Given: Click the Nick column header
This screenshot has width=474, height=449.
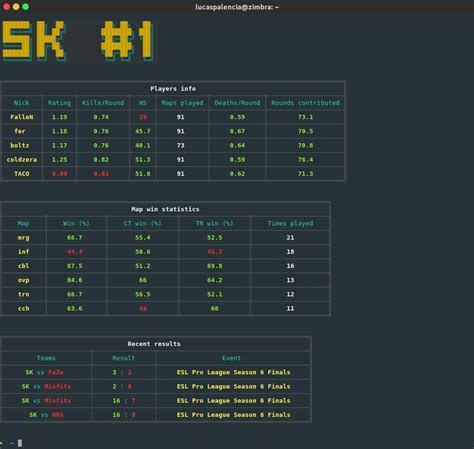Looking at the screenshot, I should 22,103.
